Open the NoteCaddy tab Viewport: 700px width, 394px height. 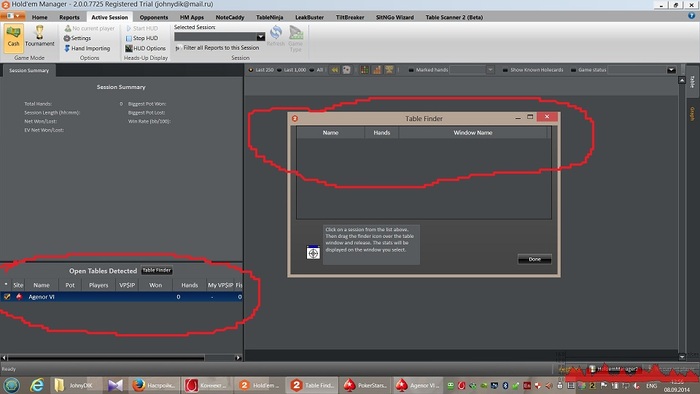(x=230, y=17)
